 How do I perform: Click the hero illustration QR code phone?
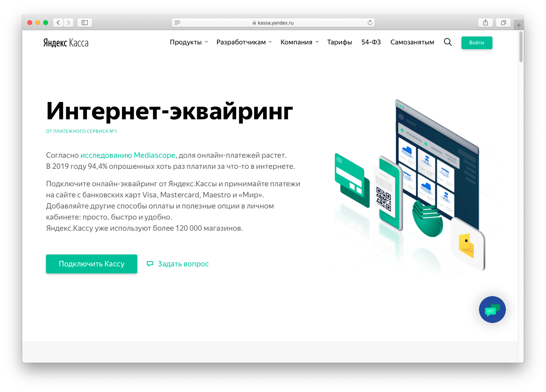click(x=388, y=193)
